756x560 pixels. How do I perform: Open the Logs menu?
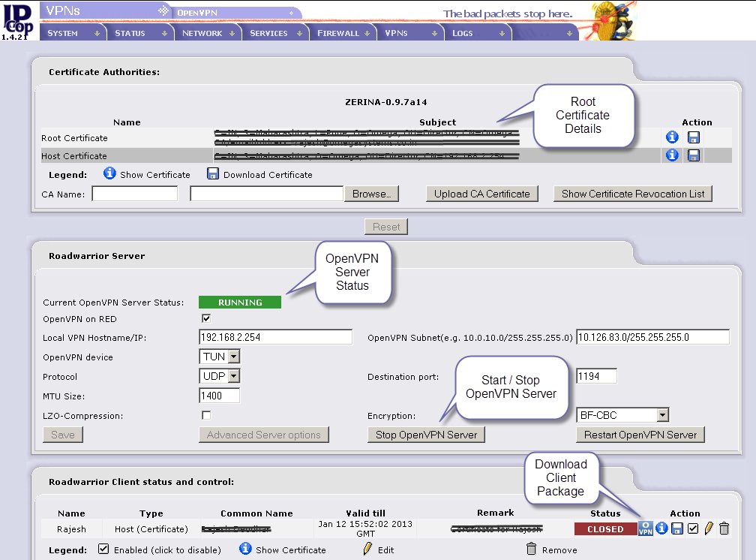point(478,33)
